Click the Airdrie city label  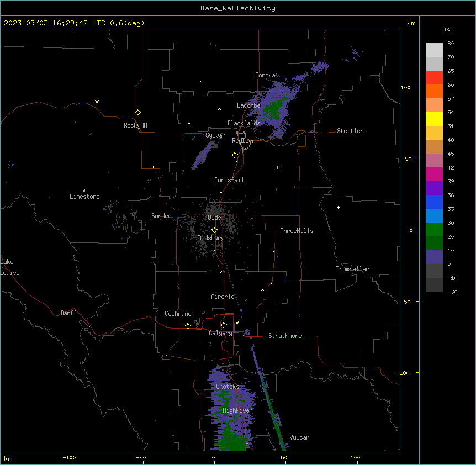click(x=223, y=297)
